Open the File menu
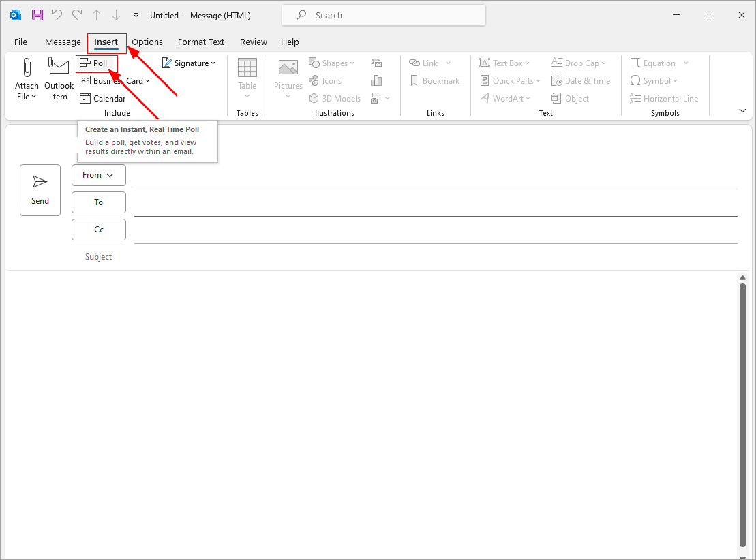Screen dimensions: 756x560 21,42
